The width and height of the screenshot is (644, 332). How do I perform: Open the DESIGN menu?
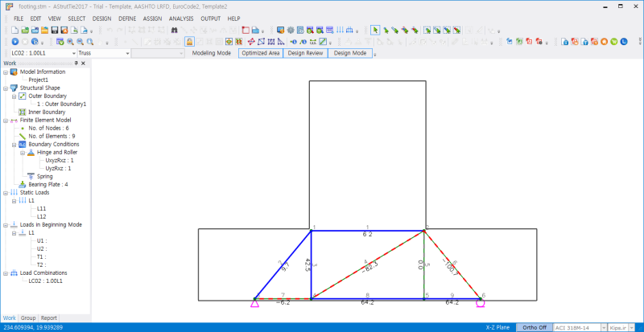[x=102, y=18]
